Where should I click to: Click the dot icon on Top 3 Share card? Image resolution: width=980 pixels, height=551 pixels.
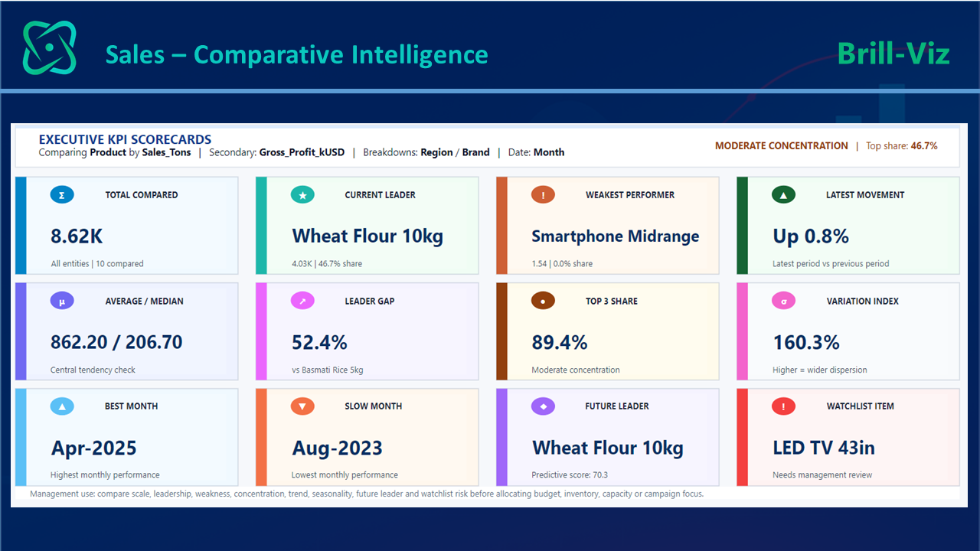[543, 301]
